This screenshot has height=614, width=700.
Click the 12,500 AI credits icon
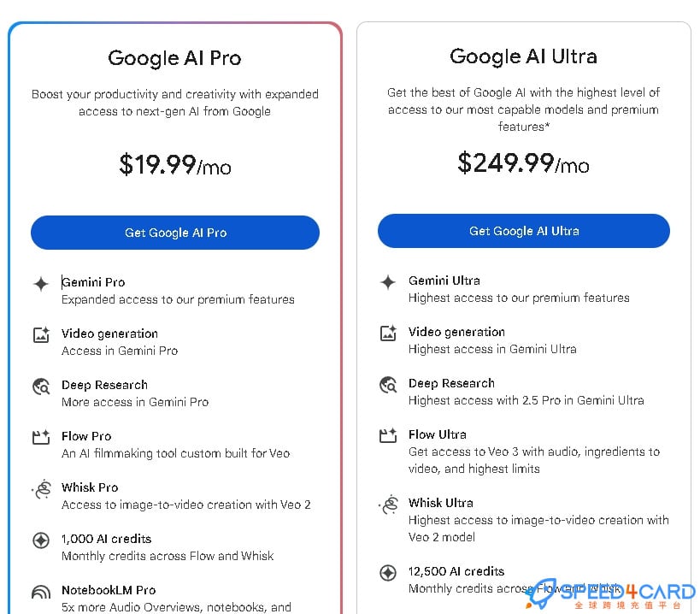[x=388, y=573]
